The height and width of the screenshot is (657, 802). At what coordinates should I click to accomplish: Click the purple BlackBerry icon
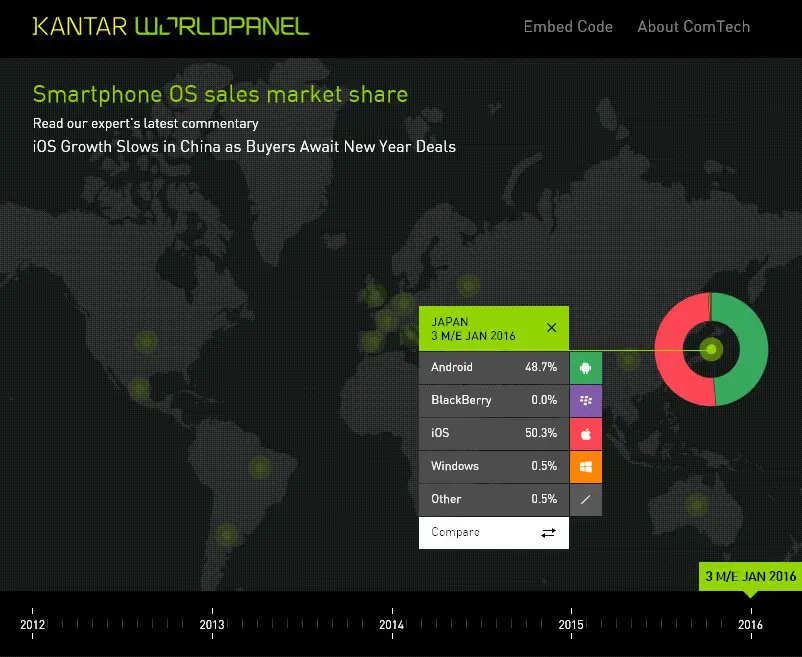pyautogui.click(x=586, y=400)
